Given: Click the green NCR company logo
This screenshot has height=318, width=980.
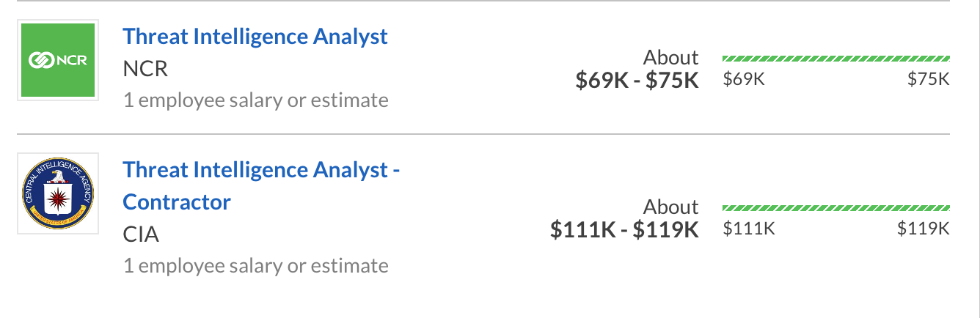Looking at the screenshot, I should (x=58, y=60).
